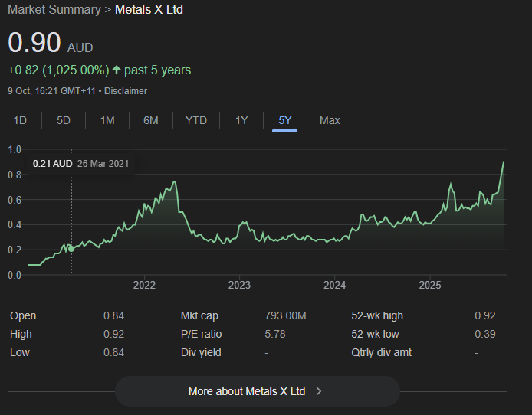Click the 52-wk high label
This screenshot has width=532, height=415.
click(377, 315)
